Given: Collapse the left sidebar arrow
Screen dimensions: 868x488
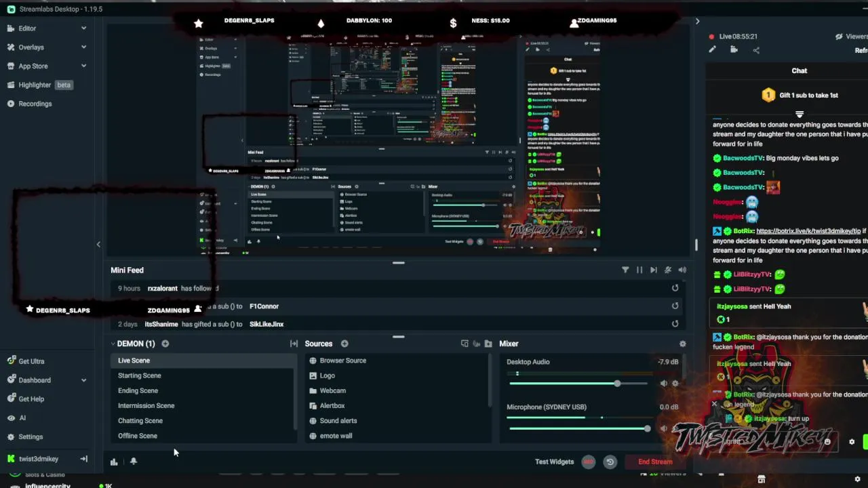Looking at the screenshot, I should [x=98, y=245].
